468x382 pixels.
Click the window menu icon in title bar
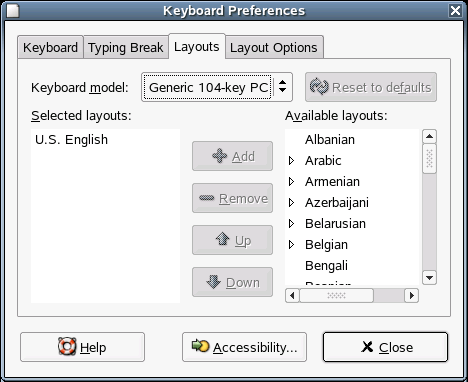[13, 11]
